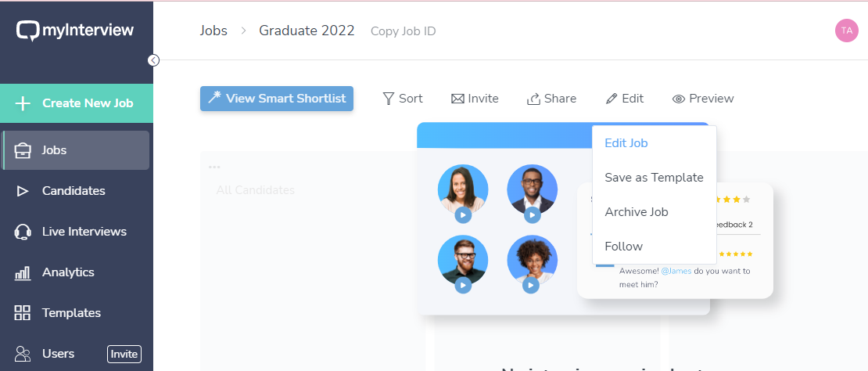The image size is (868, 371).
Task: Choose Save as Template menu entry
Action: 654,178
